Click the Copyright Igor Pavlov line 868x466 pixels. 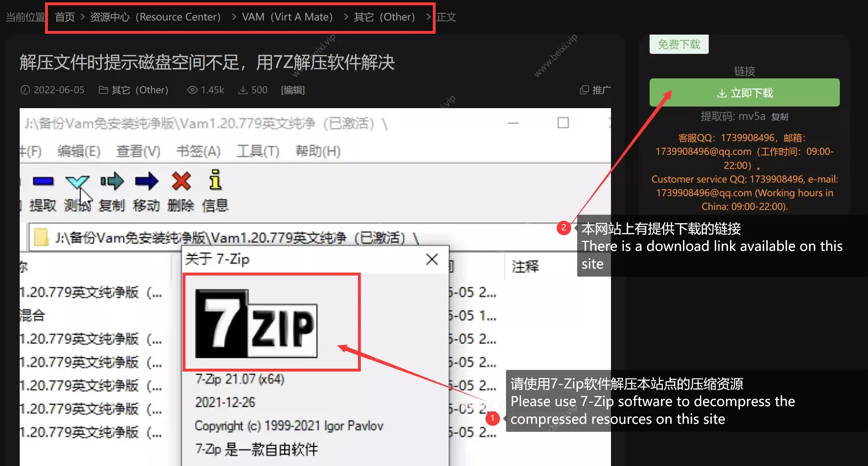(289, 426)
